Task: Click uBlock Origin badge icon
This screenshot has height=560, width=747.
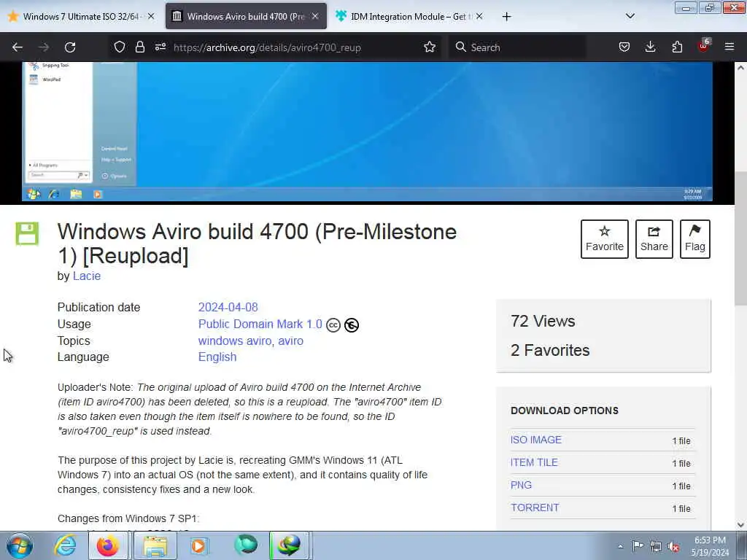Action: (704, 46)
